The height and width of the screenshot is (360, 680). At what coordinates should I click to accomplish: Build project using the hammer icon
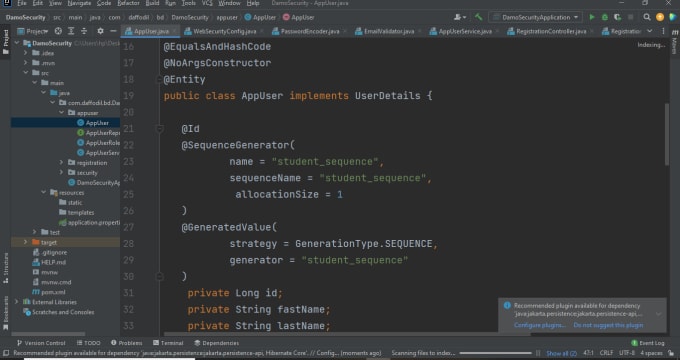point(478,17)
